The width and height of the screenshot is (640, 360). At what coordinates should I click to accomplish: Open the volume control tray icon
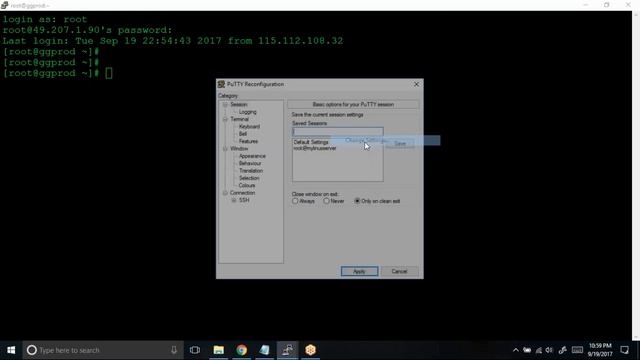pyautogui.click(x=549, y=350)
